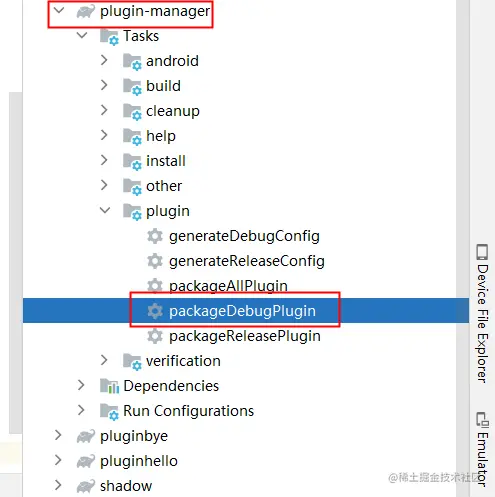Expand the pluginhello project
Screen dimensions: 495x497
click(x=58, y=460)
